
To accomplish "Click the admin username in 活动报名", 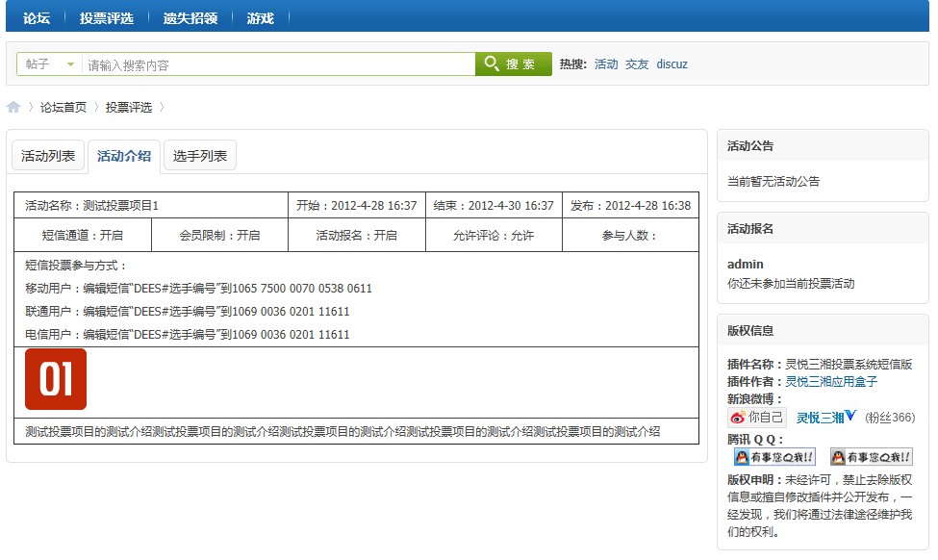I will 745,264.
